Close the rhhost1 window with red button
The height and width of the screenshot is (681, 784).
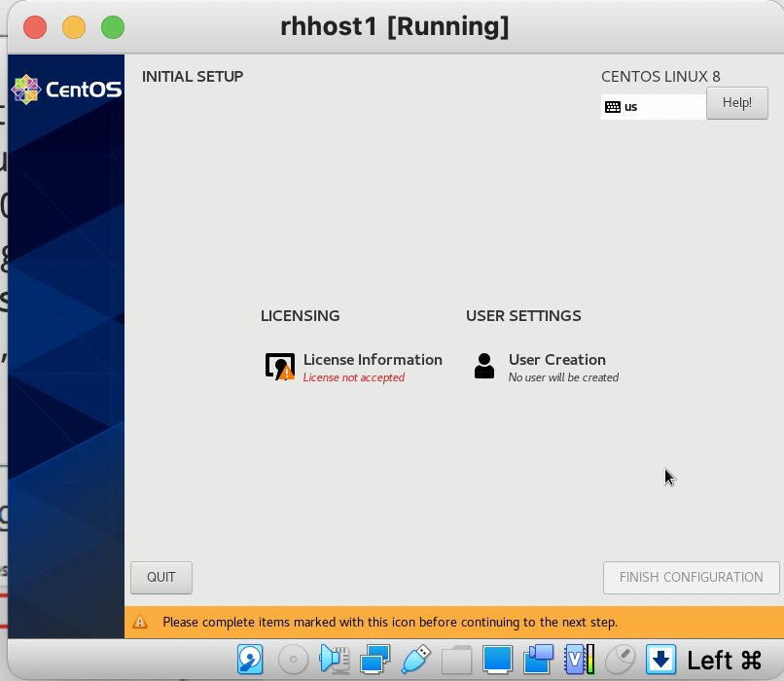(x=35, y=27)
